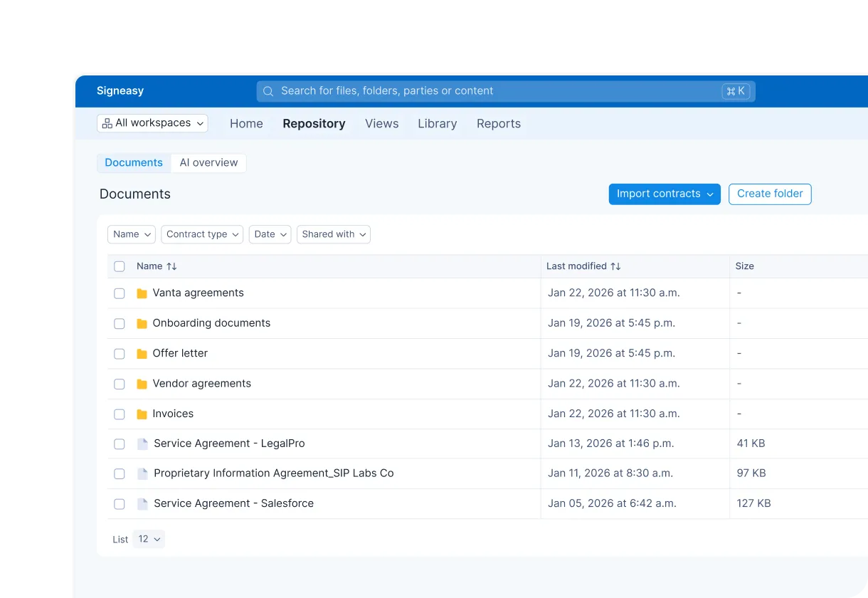868x598 pixels.
Task: Click 'Jan 05, 2026 at 6:42 a.m.' cell
Action: point(611,503)
